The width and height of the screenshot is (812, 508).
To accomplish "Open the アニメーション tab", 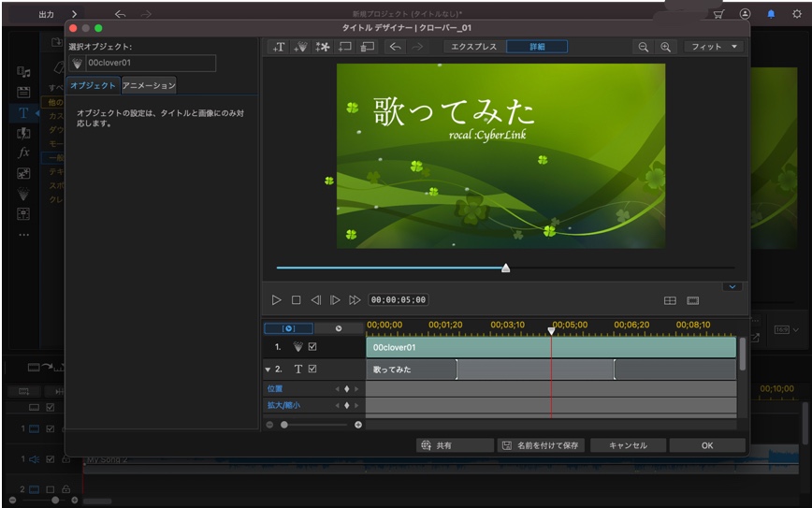I will click(x=149, y=86).
